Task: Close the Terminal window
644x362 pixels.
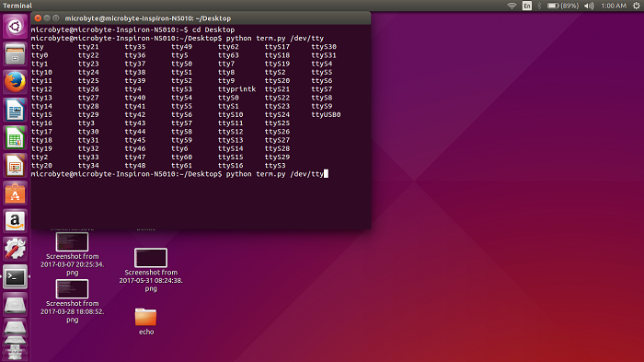Action: point(38,18)
